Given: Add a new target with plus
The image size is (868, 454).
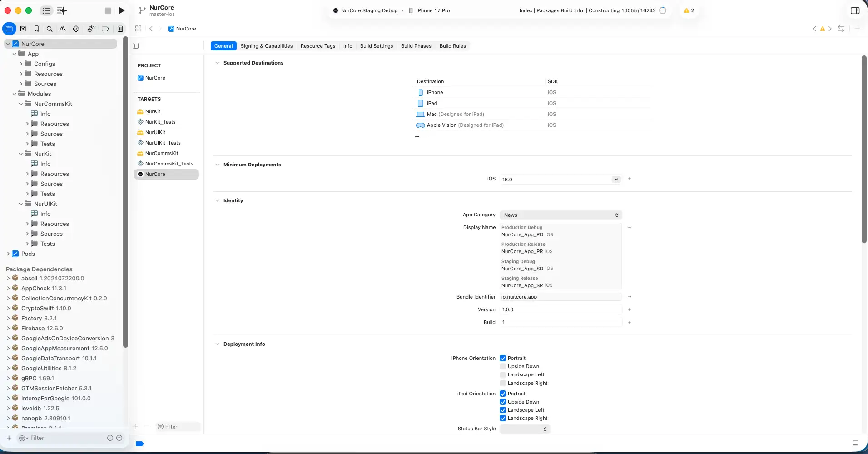Looking at the screenshot, I should tap(135, 427).
